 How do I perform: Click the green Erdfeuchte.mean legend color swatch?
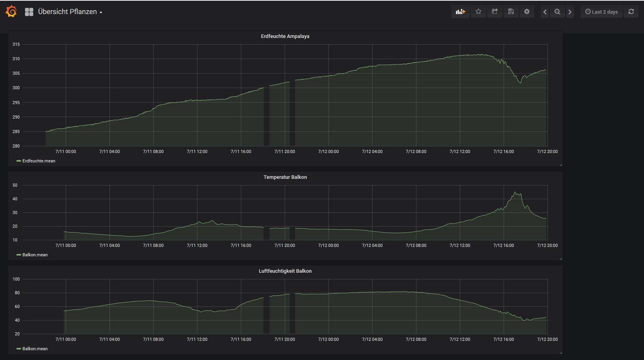click(19, 161)
